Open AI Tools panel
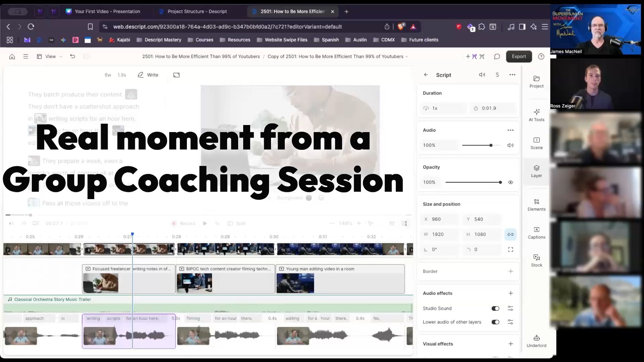The height and width of the screenshot is (362, 644). coord(536,115)
